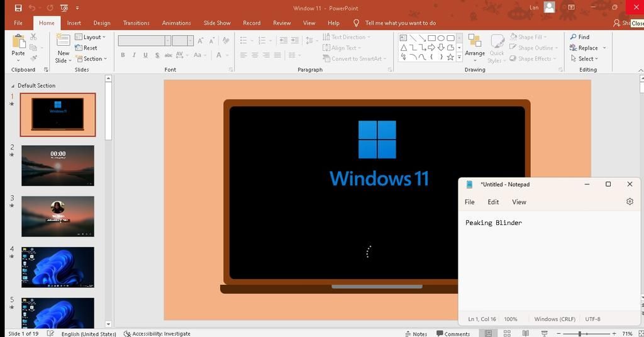The height and width of the screenshot is (337, 644).
Task: Click Accessibility: Investigate in the status bar
Action: (157, 334)
